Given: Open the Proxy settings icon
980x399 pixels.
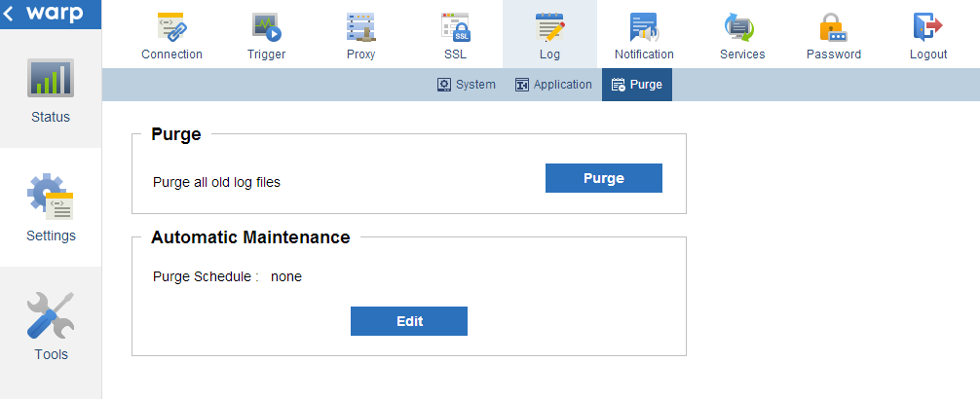Looking at the screenshot, I should (360, 27).
